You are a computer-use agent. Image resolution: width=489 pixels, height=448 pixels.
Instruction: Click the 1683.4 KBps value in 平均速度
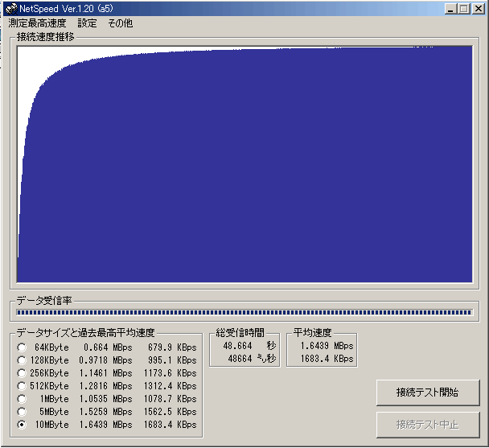327,359
